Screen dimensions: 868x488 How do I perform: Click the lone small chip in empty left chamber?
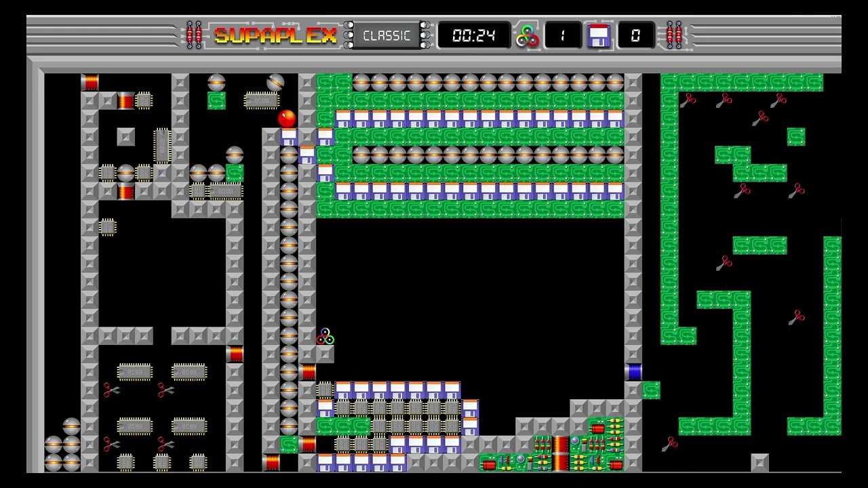pos(108,227)
